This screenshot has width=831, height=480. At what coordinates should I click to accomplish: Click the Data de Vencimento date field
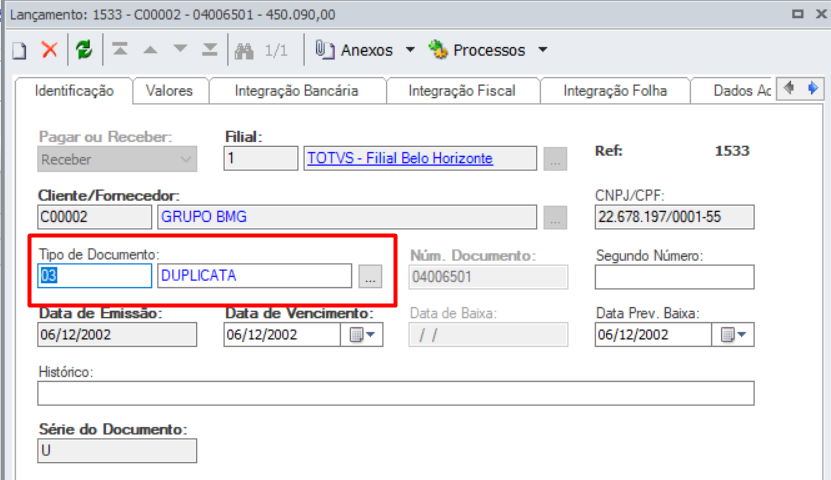pos(282,335)
